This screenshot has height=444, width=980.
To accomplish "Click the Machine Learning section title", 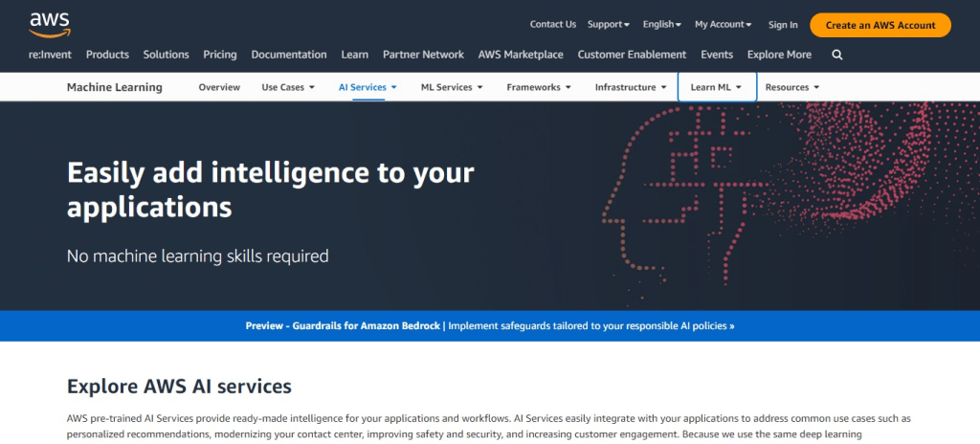I will (x=115, y=87).
